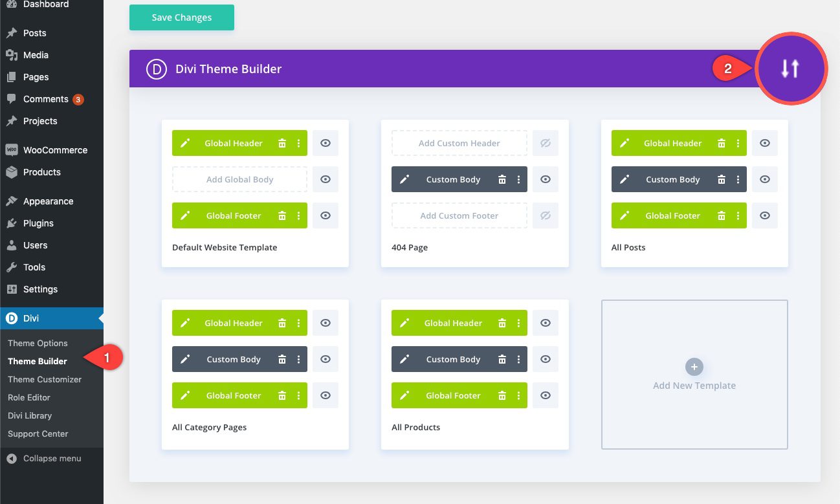Delete the Custom Body from the 404 Page template
The height and width of the screenshot is (504, 840).
[x=502, y=179]
